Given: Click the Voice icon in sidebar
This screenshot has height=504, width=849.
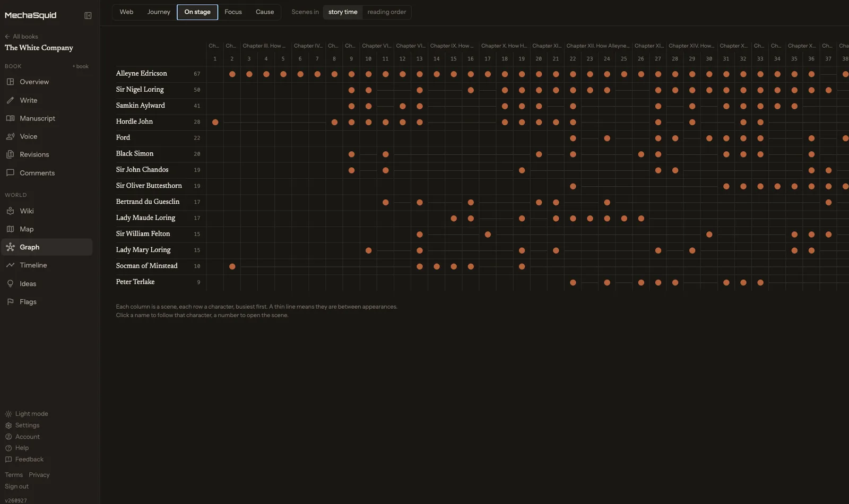Looking at the screenshot, I should point(10,136).
